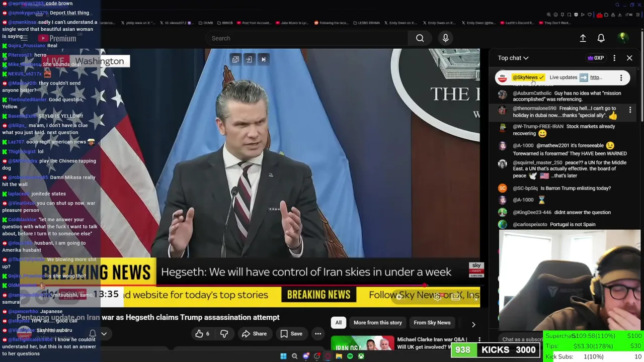644x362 pixels.
Task: Expand subscription dropdown chevron under video
Action: pos(104,334)
